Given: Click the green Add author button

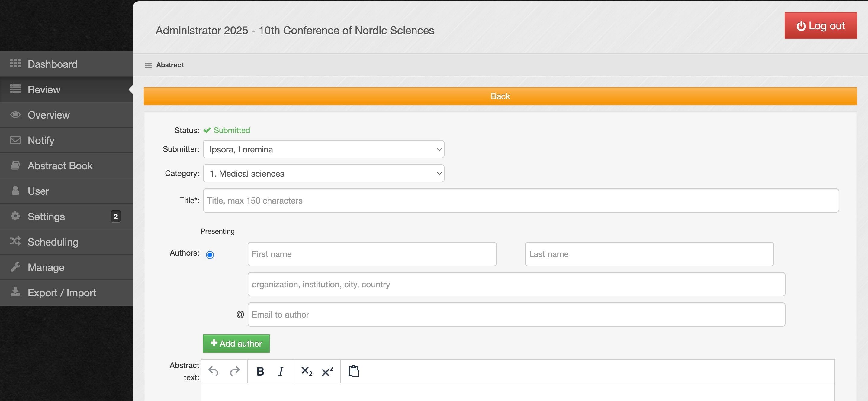Looking at the screenshot, I should click(236, 343).
